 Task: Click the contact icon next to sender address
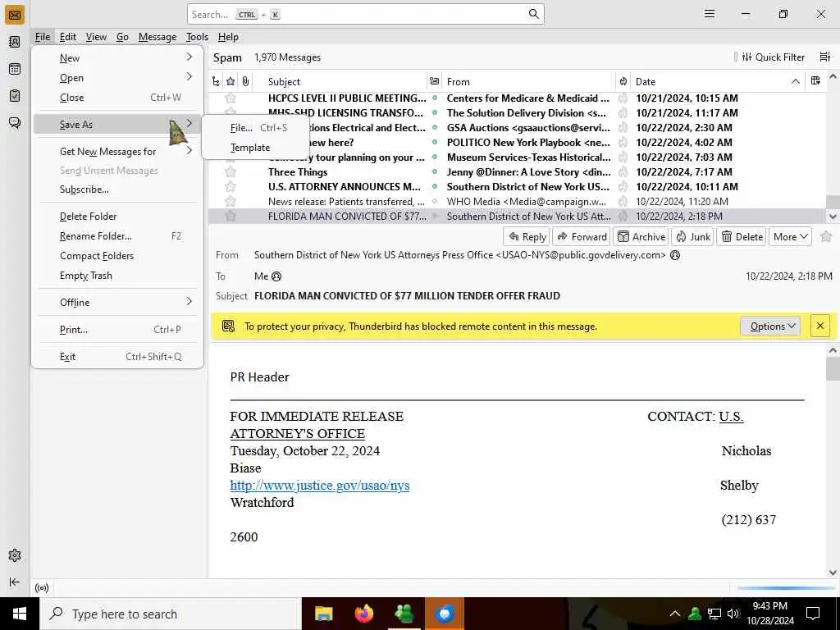676,255
